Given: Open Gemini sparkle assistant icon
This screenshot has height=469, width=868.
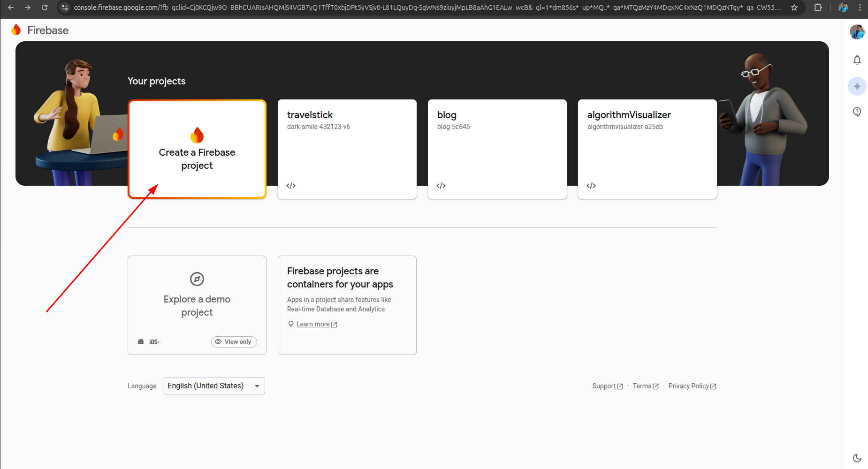Looking at the screenshot, I should (857, 86).
